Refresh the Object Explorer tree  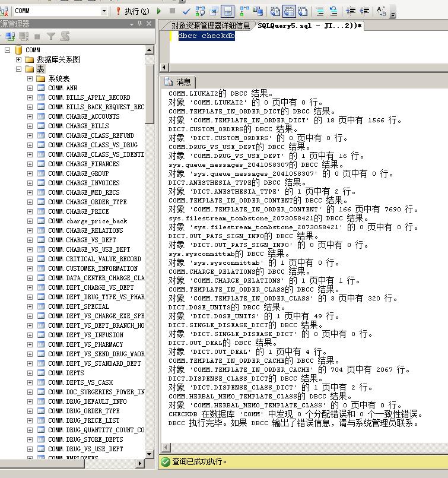(x=65, y=37)
